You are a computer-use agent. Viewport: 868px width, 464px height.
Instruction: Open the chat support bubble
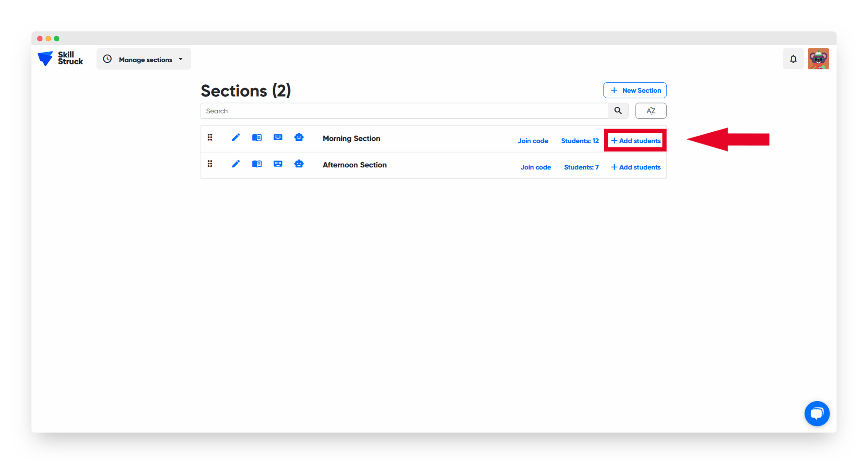coord(817,413)
